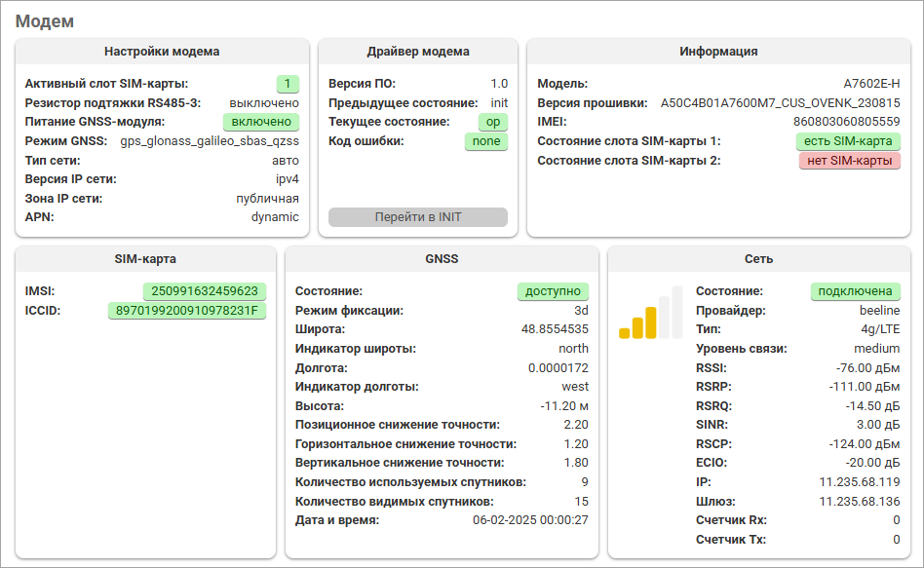Viewport: 924px width, 568px height.
Task: Click the signal strength bars icon
Action: coord(650,312)
